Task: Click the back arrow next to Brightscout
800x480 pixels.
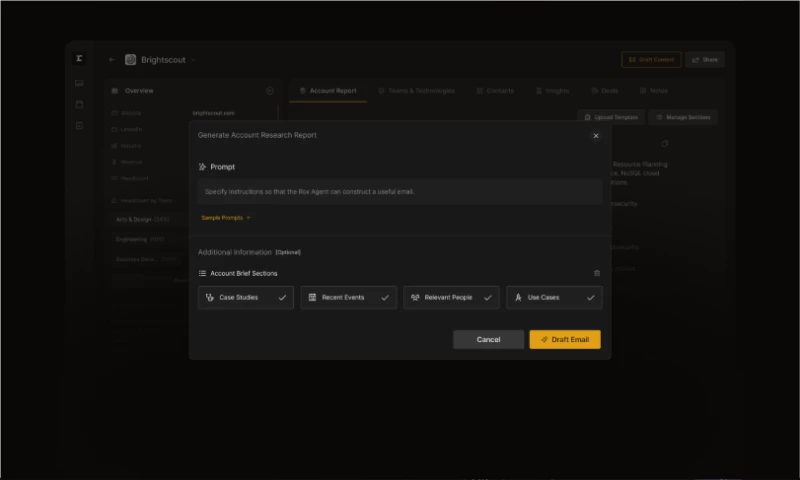Action: coord(112,60)
